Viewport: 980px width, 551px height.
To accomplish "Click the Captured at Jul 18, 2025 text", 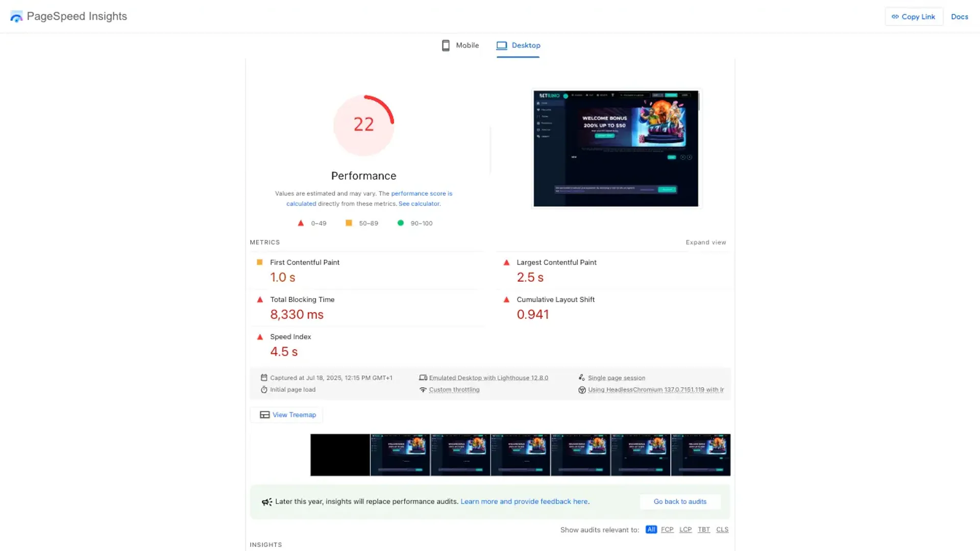I will click(x=331, y=378).
